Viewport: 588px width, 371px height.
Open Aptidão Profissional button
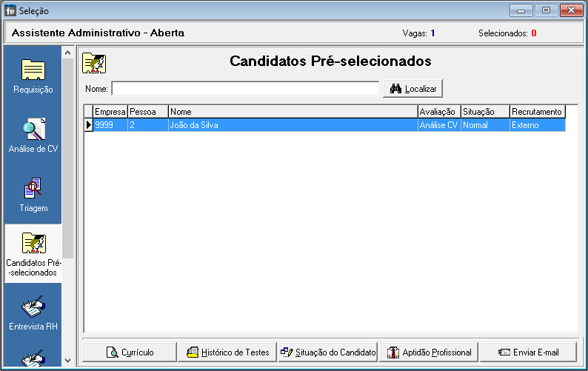[x=428, y=352]
